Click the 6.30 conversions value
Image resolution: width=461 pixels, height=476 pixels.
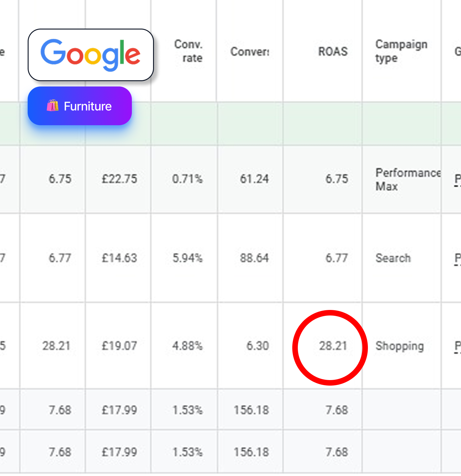258,346
